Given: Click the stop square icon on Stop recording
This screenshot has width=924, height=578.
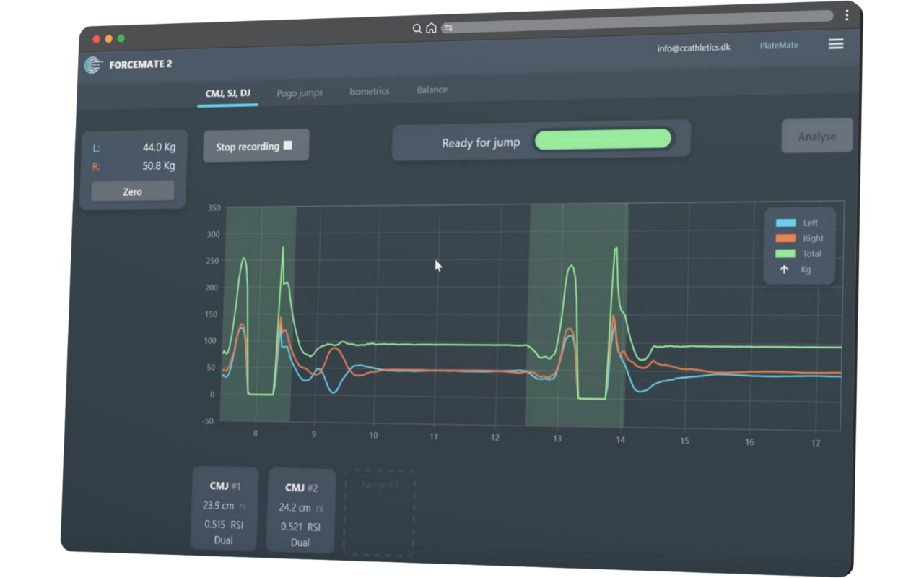Looking at the screenshot, I should click(286, 144).
